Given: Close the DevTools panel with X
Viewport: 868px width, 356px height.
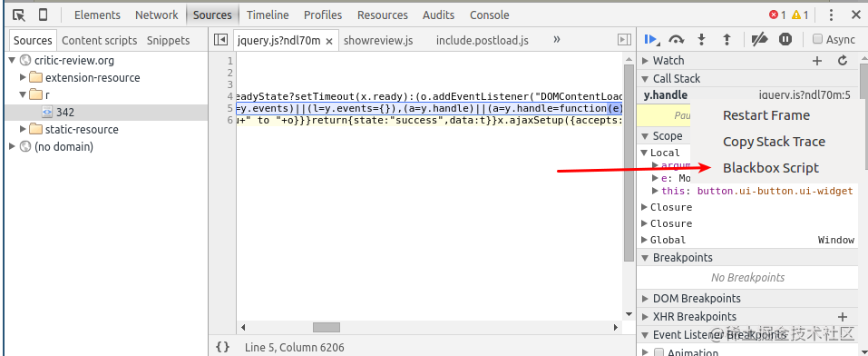Looking at the screenshot, I should tap(856, 15).
